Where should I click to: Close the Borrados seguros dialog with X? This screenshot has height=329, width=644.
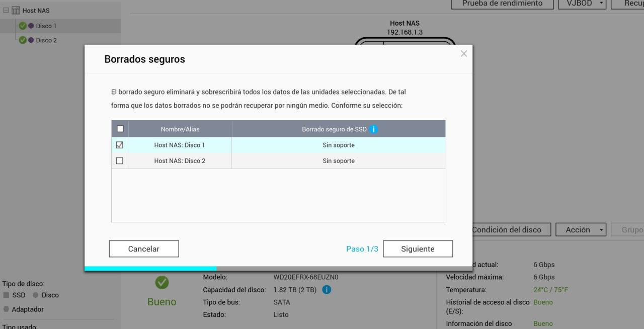[x=464, y=54]
